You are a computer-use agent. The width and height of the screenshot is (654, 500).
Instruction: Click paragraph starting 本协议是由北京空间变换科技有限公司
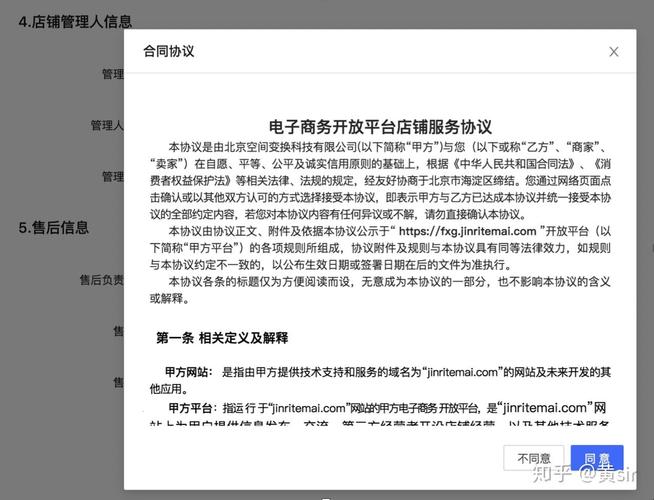tap(380, 181)
